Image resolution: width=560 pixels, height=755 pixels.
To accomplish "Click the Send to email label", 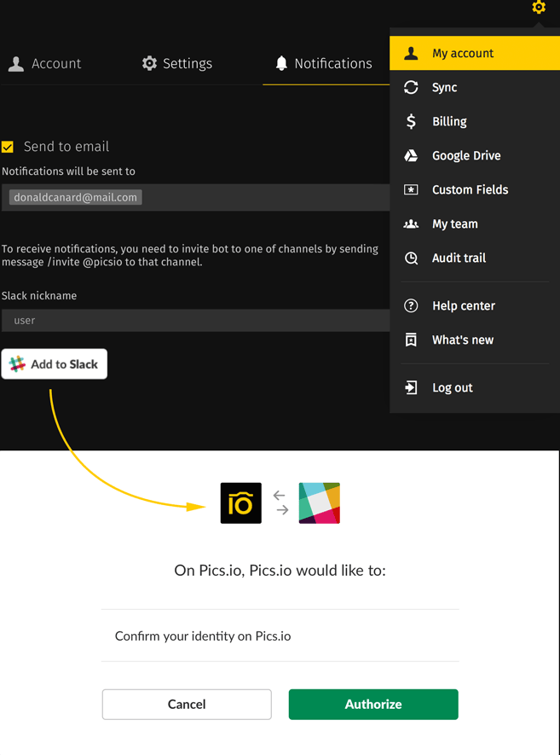I will [x=66, y=147].
